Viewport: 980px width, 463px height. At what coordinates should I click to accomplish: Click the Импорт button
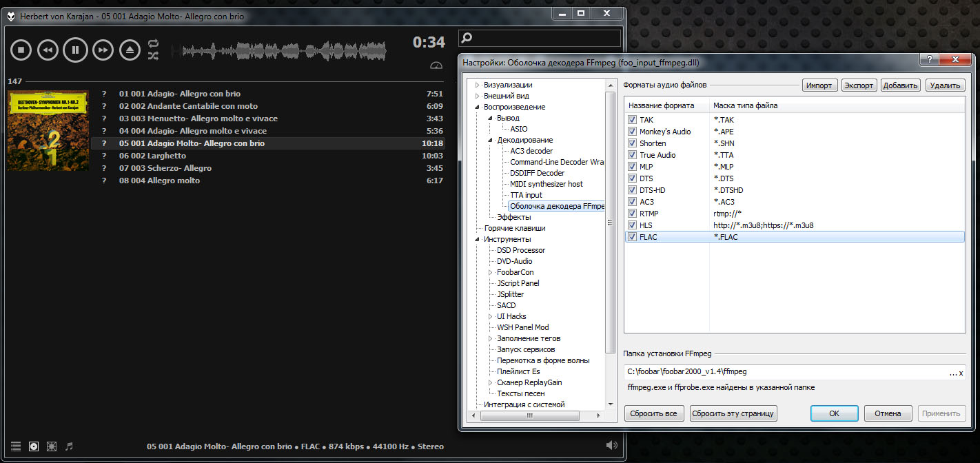(819, 85)
